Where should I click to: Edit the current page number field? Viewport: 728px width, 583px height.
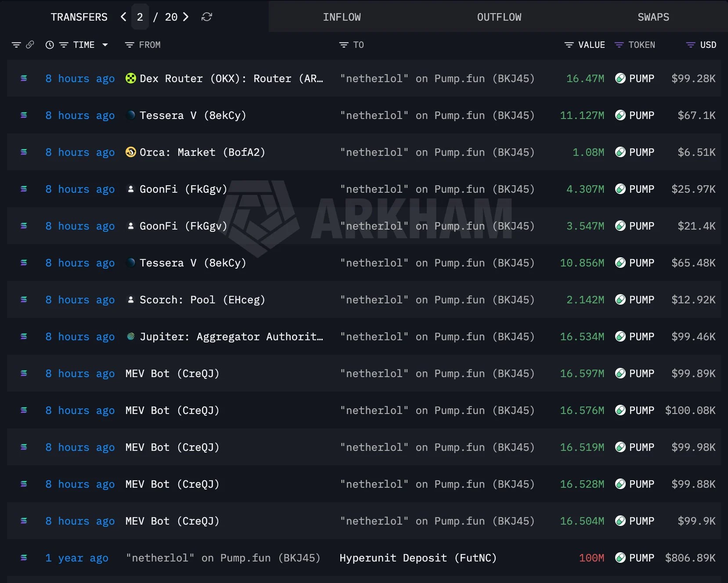140,17
